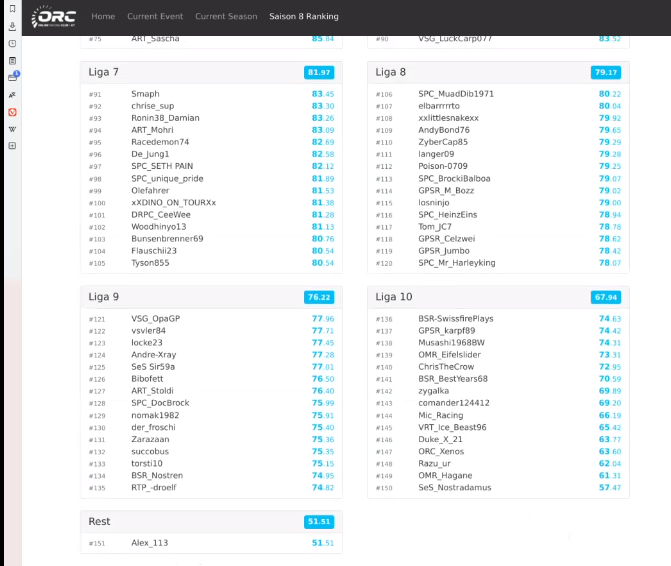Open the Current Event menu item
This screenshot has height=566, width=671.
[155, 17]
